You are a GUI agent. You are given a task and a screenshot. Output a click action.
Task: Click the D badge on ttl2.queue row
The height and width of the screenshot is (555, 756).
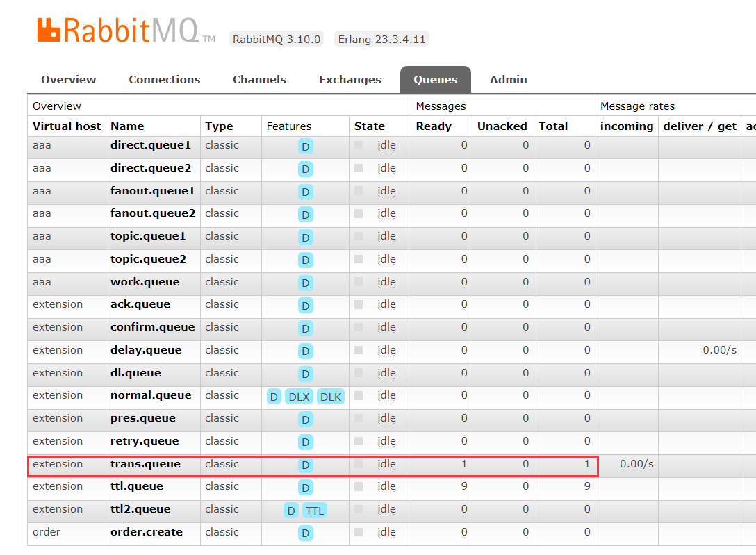[x=291, y=511]
